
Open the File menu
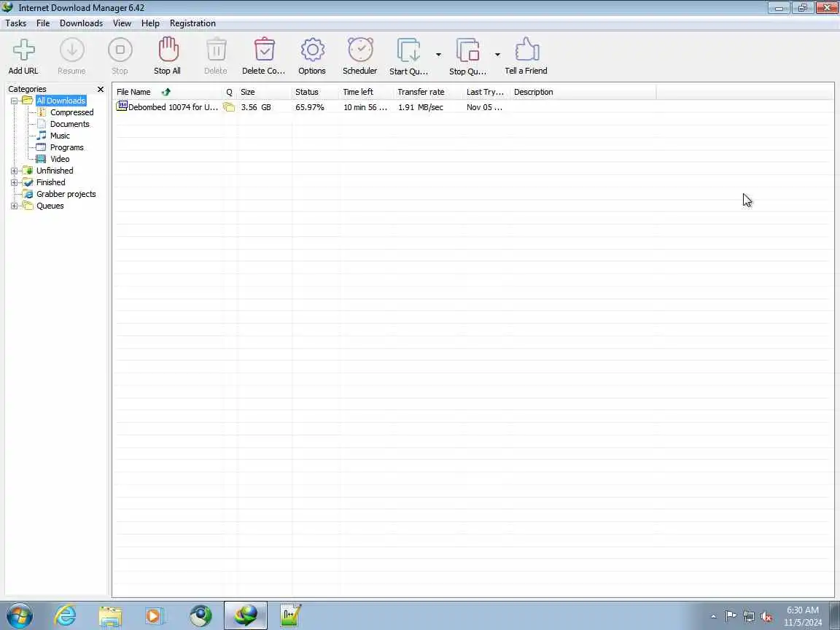click(43, 23)
